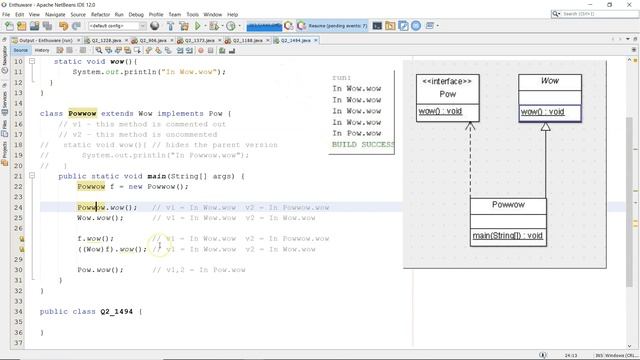The width and height of the screenshot is (640, 360).
Task: Collapse the wow method fold at line 10
Action: click(x=32, y=61)
